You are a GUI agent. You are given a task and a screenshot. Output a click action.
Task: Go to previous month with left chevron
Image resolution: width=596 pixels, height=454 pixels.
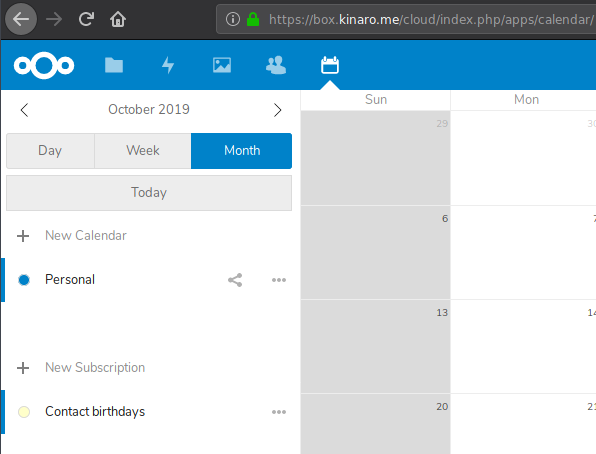coord(24,110)
